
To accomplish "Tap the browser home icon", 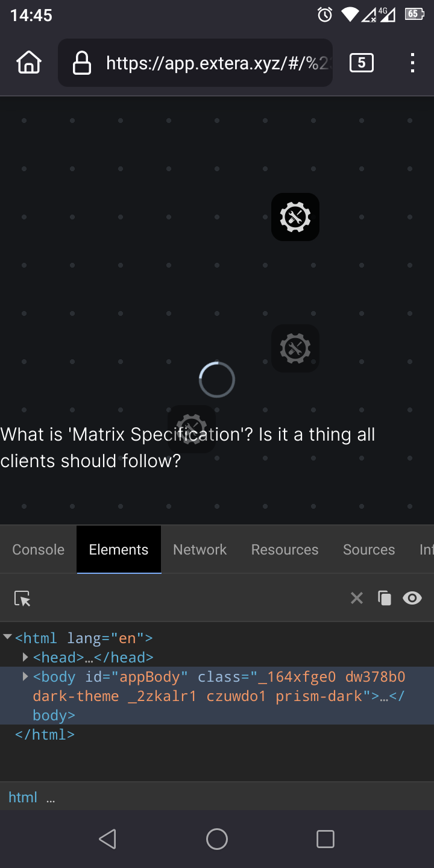I will click(29, 63).
